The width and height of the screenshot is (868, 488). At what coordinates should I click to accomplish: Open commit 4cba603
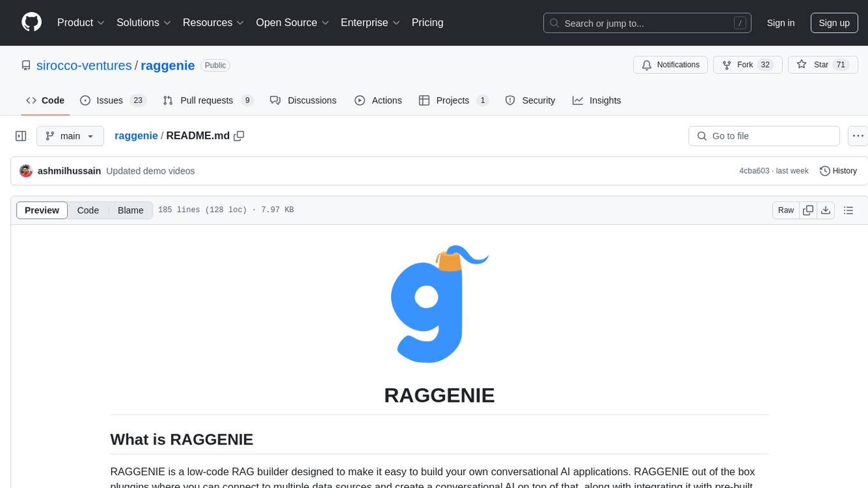(x=754, y=171)
